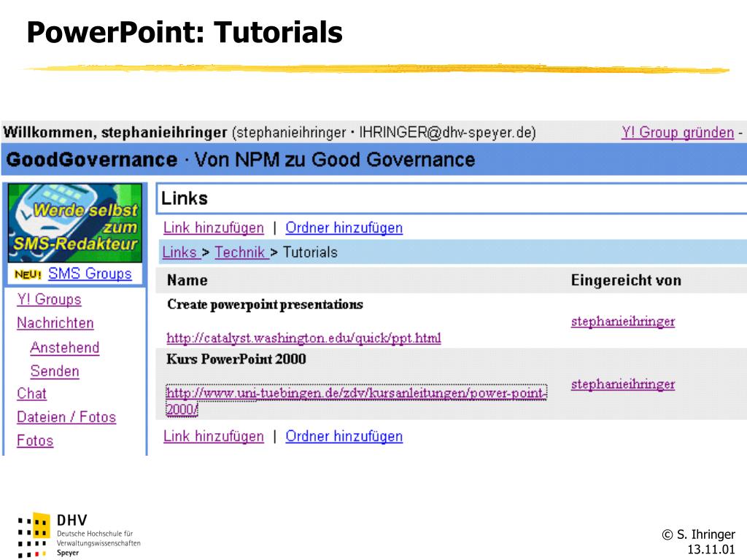Open stephanieihringer for Create powerpoint row

click(x=623, y=322)
